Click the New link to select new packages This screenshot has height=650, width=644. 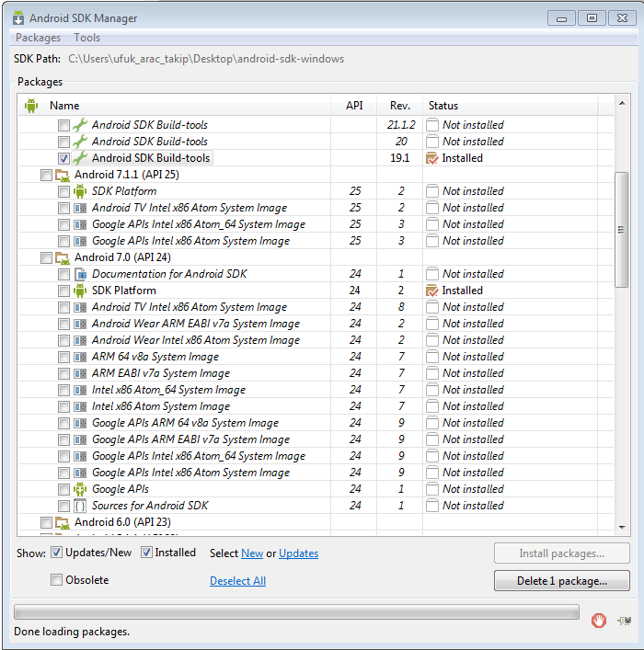[x=252, y=553]
